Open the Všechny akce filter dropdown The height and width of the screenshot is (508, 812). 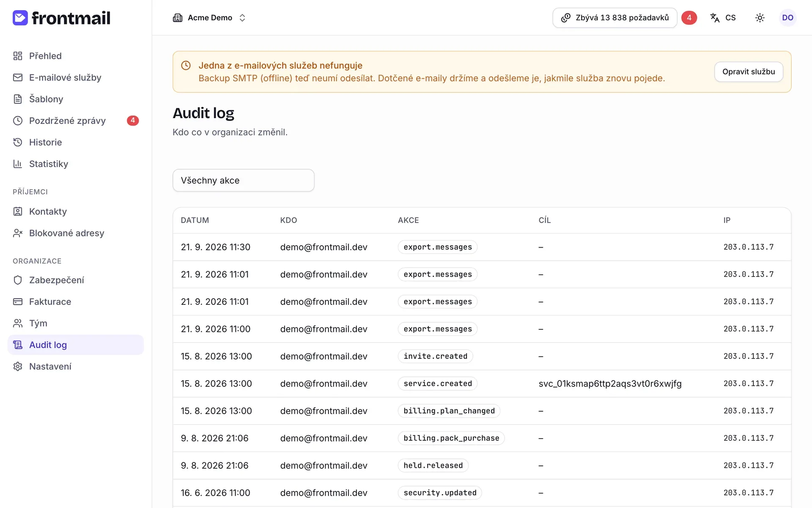[244, 180]
